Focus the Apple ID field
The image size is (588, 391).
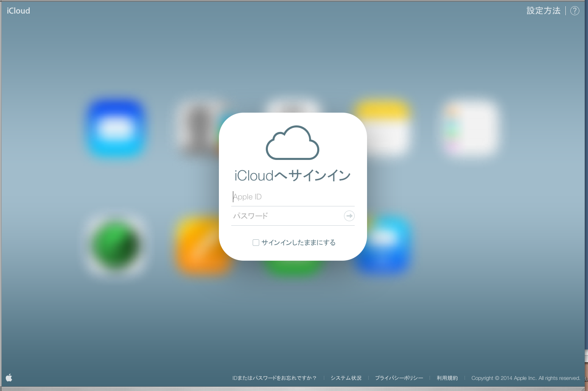[293, 197]
